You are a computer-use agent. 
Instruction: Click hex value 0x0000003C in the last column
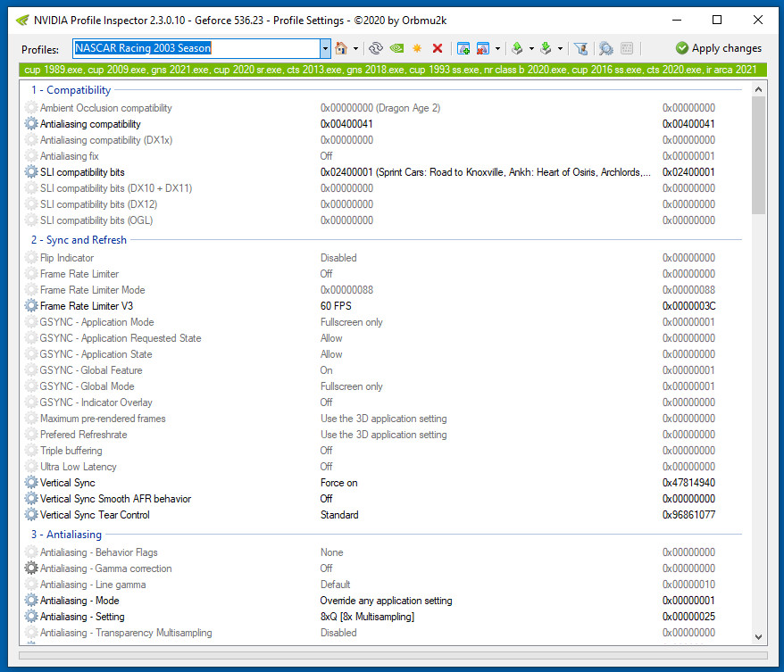(x=688, y=306)
